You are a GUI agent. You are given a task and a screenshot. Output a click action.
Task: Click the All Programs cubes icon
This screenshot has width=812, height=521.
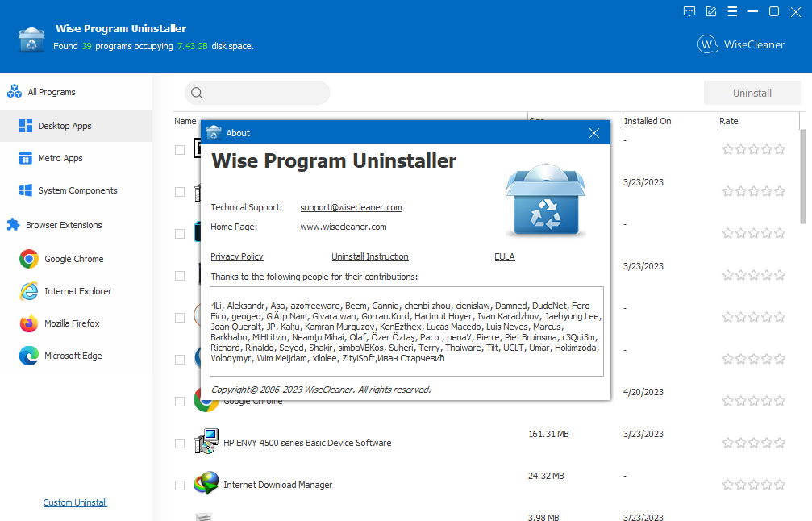point(15,92)
